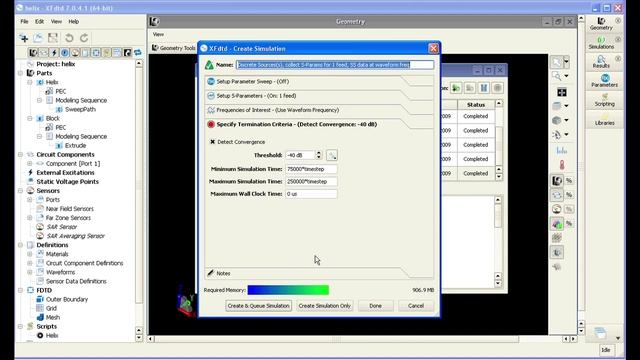Expand Frequencies of Interest section

coord(318,110)
